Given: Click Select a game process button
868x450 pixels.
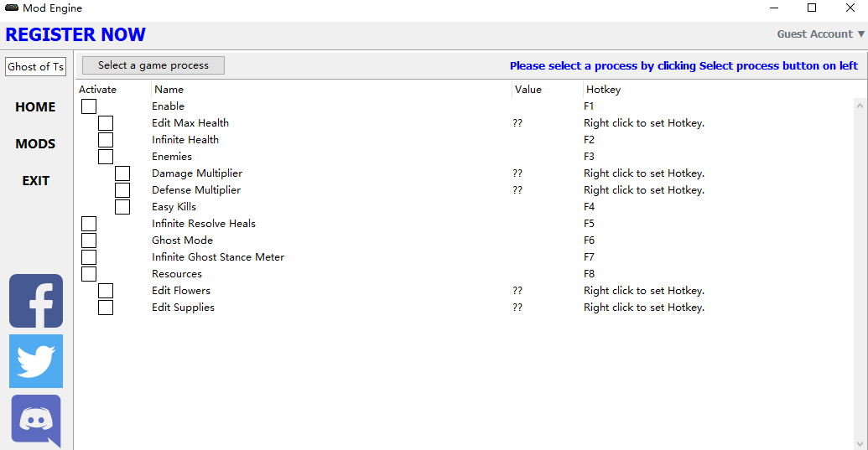Looking at the screenshot, I should [x=153, y=65].
